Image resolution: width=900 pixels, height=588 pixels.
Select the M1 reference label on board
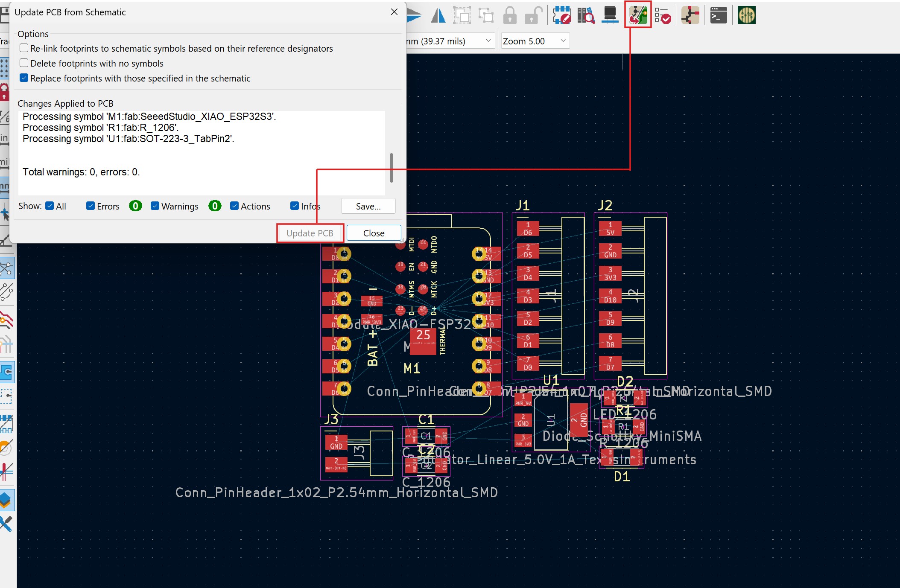click(x=412, y=368)
